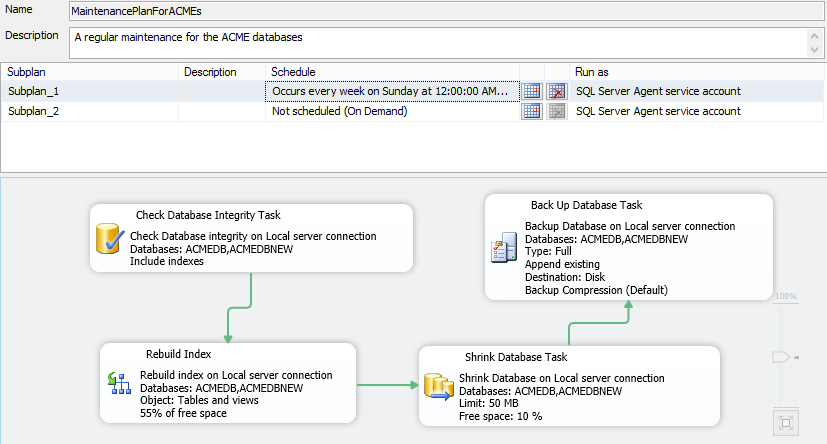
Task: Click the Description column header
Action: tap(222, 72)
